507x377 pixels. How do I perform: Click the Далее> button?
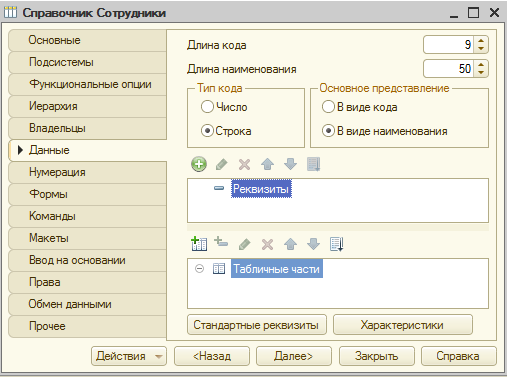tap(294, 356)
